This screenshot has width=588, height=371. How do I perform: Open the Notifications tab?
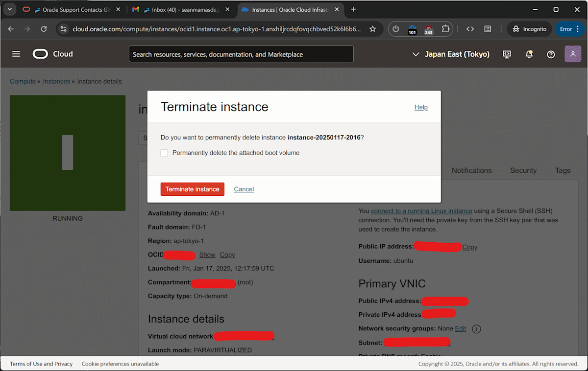(x=471, y=170)
